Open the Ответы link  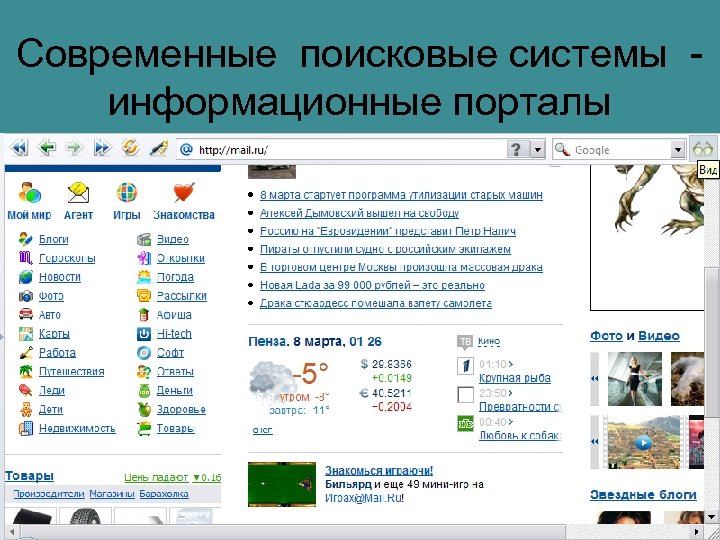(x=175, y=371)
